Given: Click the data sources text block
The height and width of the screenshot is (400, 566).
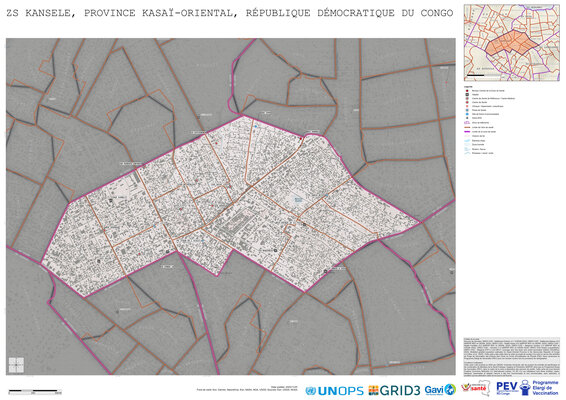Looking at the screenshot, I should [x=511, y=349].
